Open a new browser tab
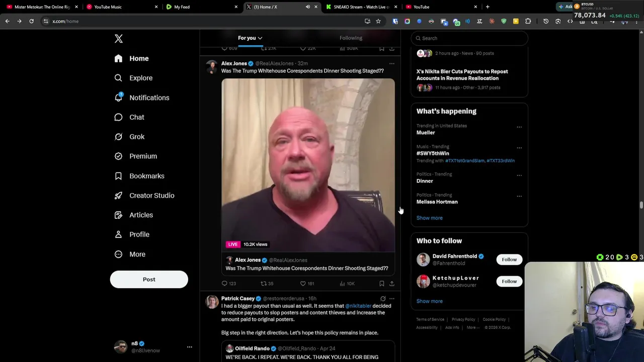Image resolution: width=644 pixels, height=362 pixels. click(x=488, y=7)
